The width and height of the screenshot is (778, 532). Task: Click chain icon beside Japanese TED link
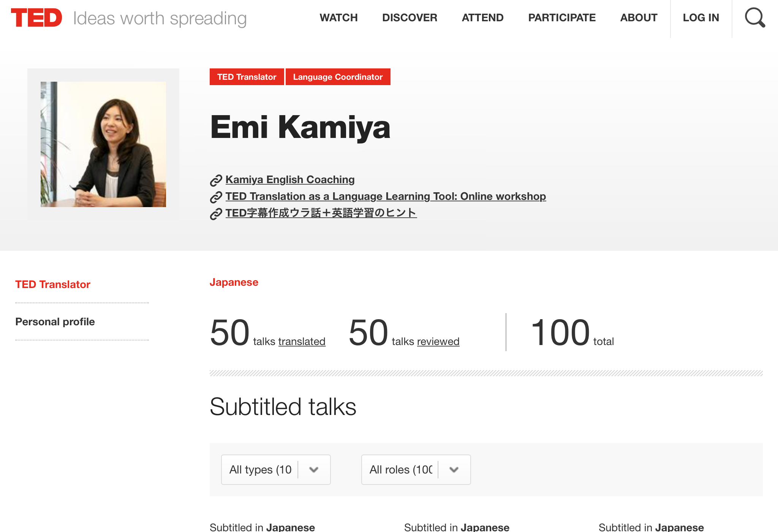pyautogui.click(x=216, y=214)
